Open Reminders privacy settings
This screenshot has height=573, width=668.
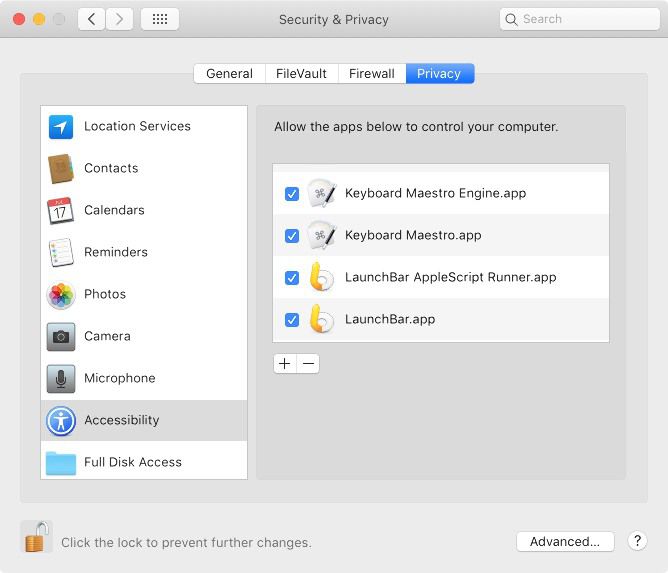116,253
